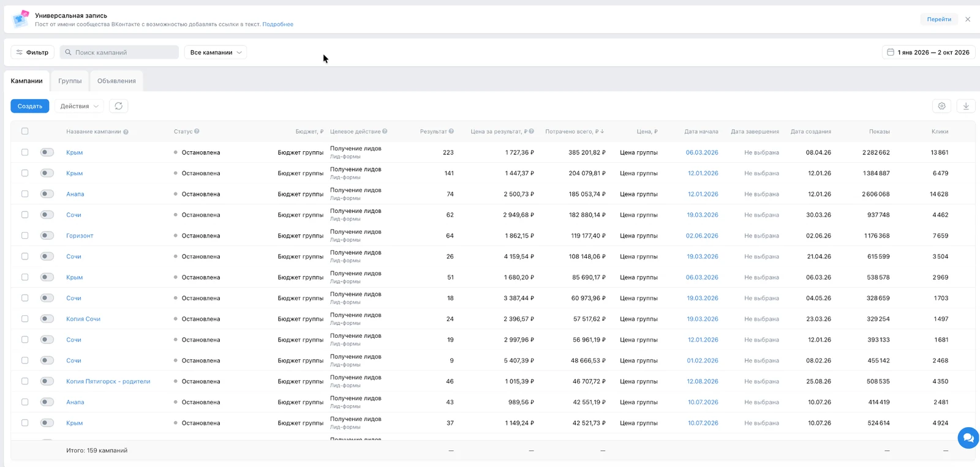Open the Все кампании dropdown
This screenshot has height=467, width=980.
point(216,52)
